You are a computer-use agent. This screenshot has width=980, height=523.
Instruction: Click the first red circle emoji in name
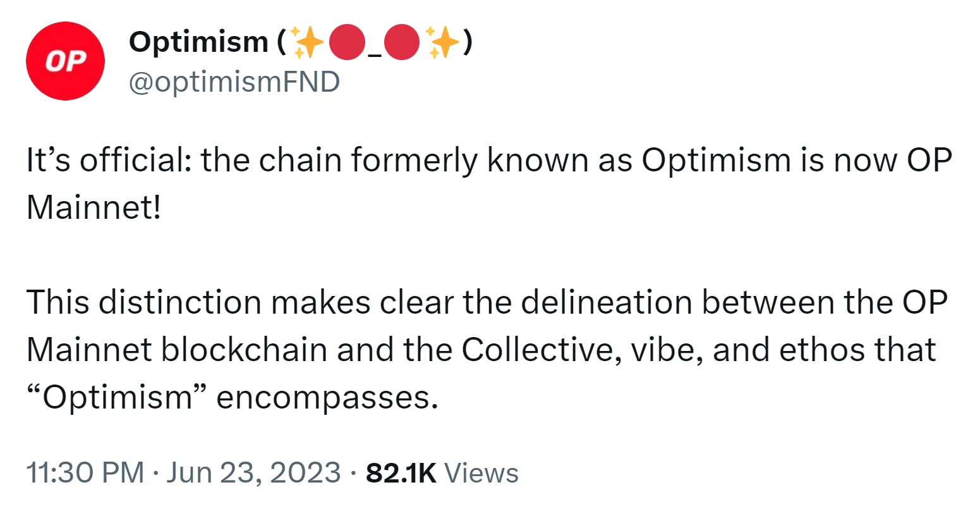pos(347,42)
